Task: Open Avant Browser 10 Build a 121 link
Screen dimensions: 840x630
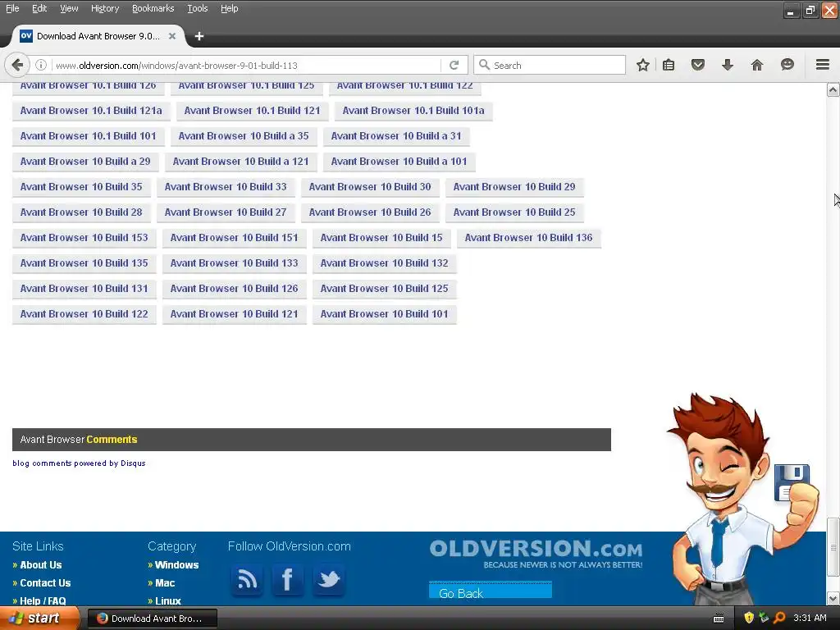Action: 241,162
